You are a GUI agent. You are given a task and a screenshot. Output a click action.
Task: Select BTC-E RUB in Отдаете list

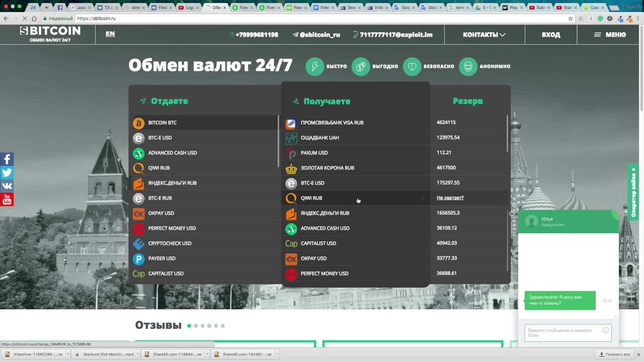click(x=204, y=198)
